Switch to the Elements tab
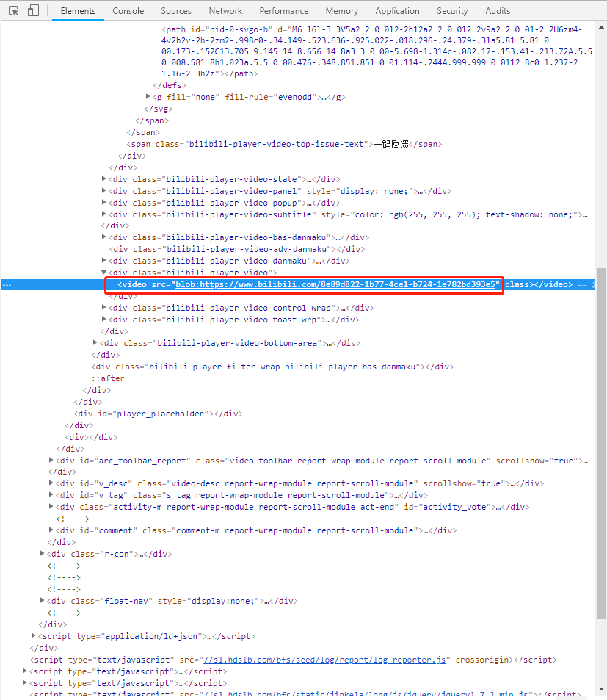This screenshot has width=607, height=700. tap(78, 11)
